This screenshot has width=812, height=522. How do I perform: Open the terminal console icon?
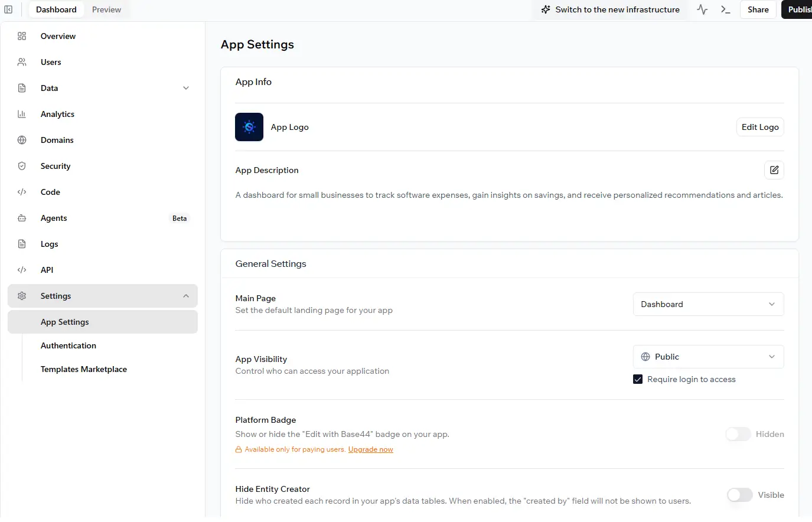[x=726, y=9]
